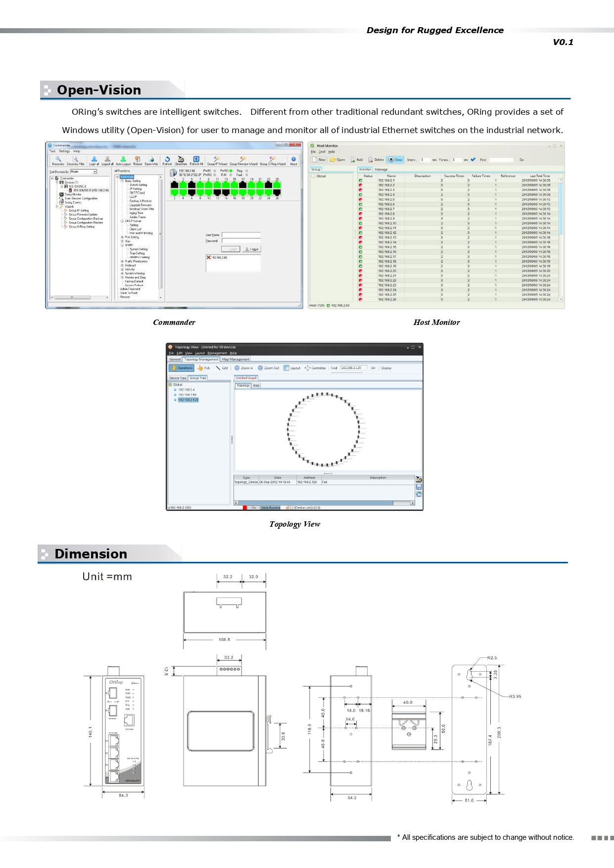Click Find input field in Host Monitor
Screen dimensions: 614x868
click(501, 160)
